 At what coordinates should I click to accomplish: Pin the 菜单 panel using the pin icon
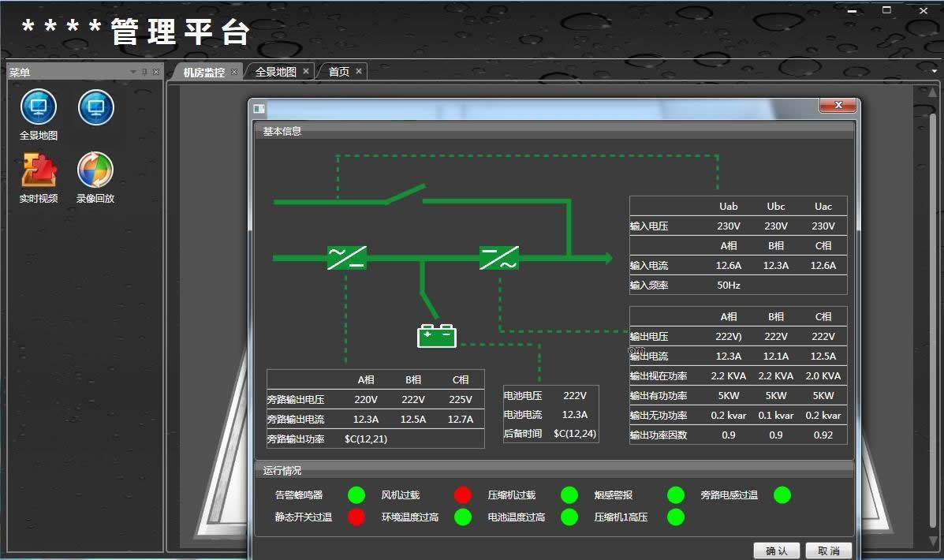pos(145,71)
